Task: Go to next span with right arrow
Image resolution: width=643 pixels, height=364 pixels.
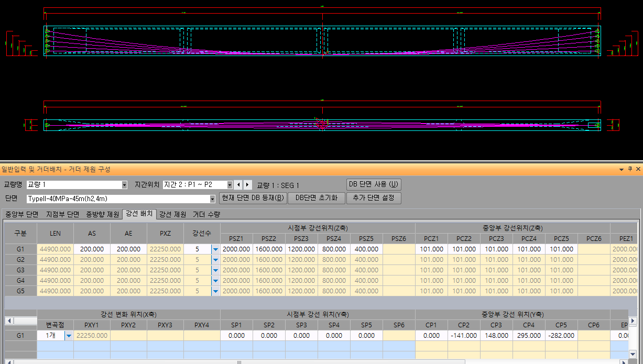Action: coord(248,184)
